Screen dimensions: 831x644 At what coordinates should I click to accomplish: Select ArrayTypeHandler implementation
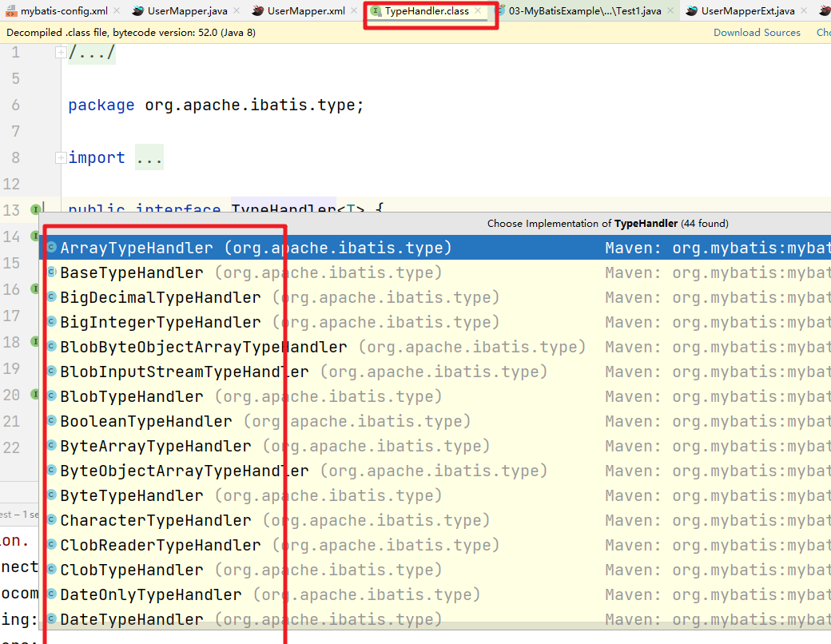[435, 248]
